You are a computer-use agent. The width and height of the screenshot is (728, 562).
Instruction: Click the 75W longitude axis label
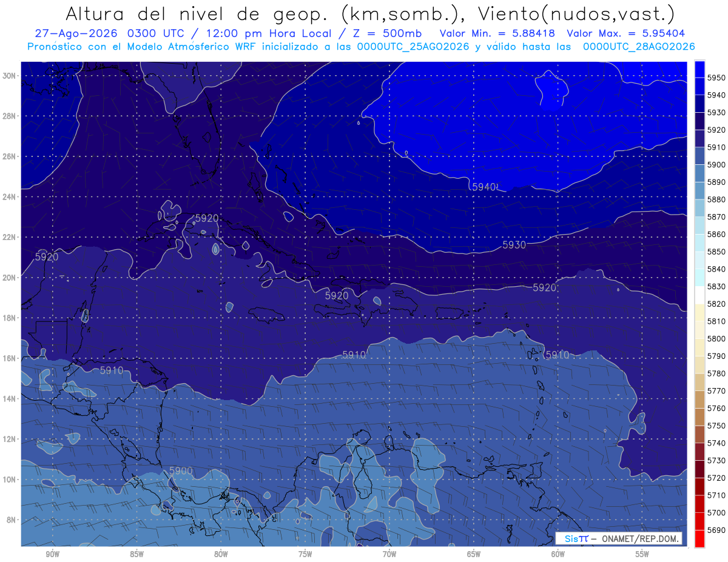tap(305, 554)
